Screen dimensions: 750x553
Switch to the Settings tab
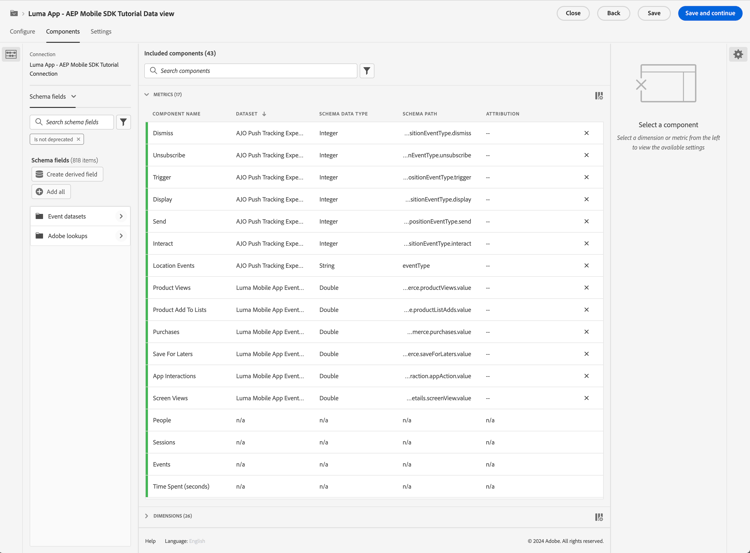pos(101,32)
